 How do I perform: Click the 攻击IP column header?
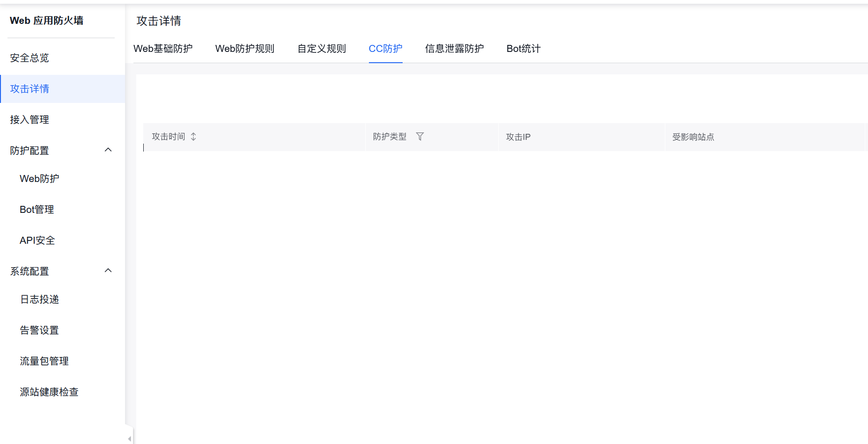tap(518, 137)
